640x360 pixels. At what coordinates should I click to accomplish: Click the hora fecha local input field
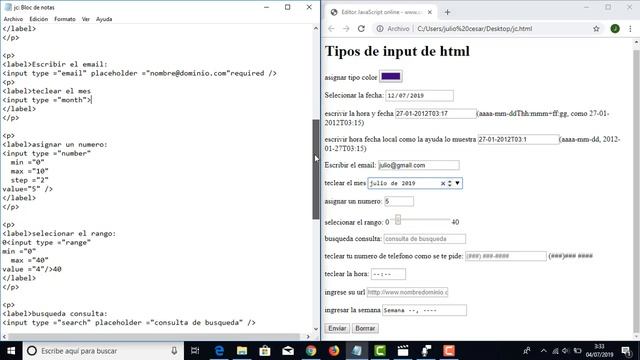518,139
